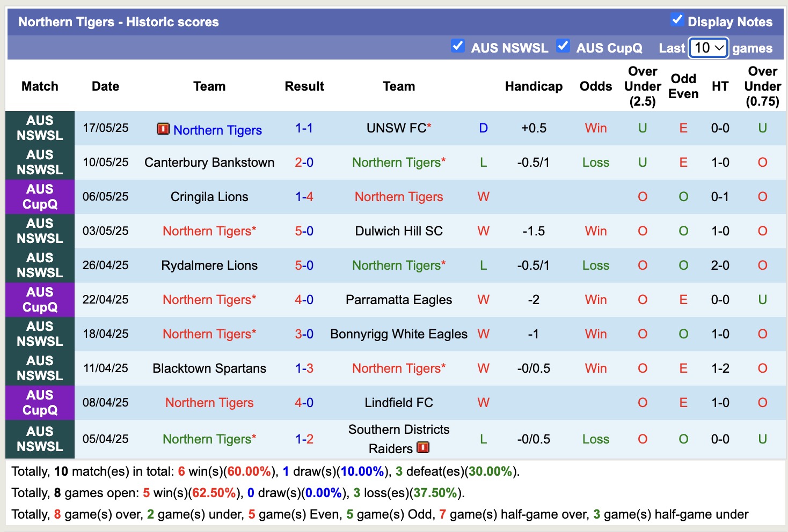Screen dimensions: 788x532
Task: Open the 1-4 result against Cringila Lions
Action: pyautogui.click(x=304, y=197)
